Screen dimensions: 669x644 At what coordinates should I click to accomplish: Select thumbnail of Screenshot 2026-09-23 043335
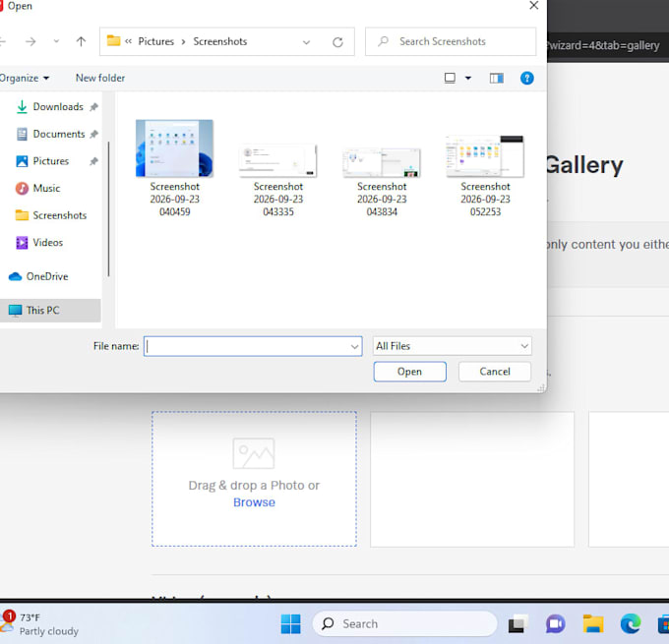tap(278, 161)
